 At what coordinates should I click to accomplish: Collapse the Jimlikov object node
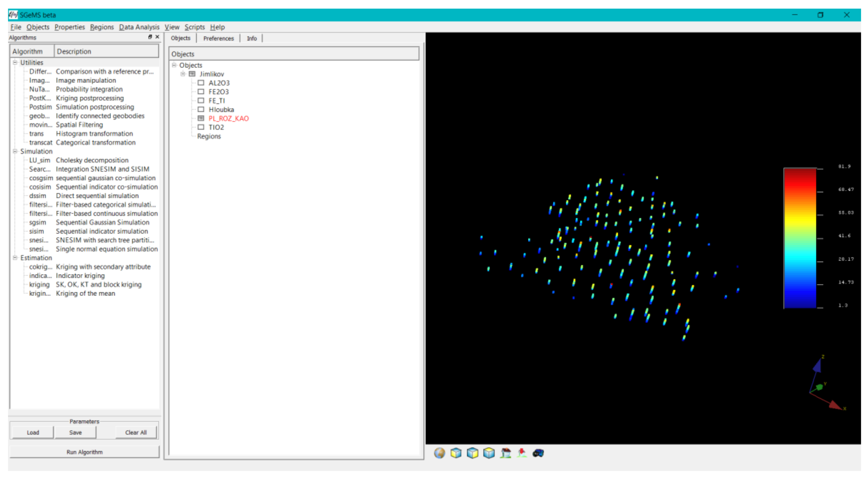coord(183,74)
